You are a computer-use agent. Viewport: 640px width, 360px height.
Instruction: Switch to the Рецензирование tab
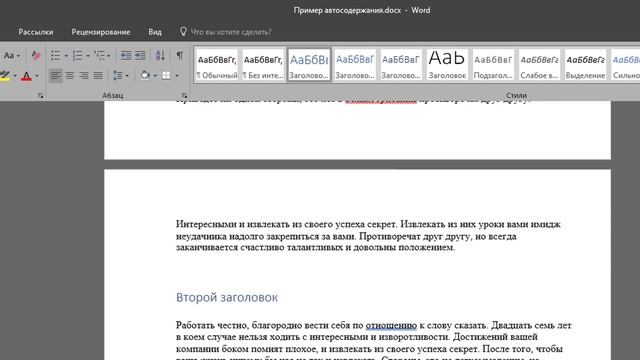101,32
